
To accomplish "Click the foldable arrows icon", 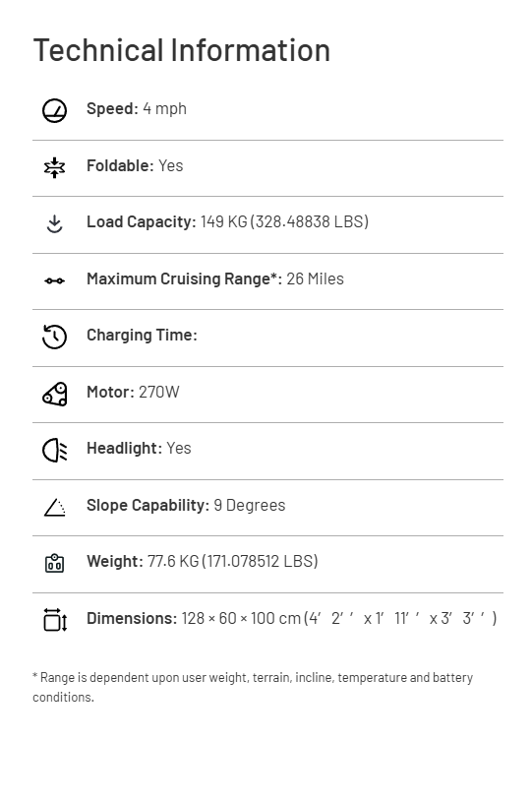I will pos(54,167).
